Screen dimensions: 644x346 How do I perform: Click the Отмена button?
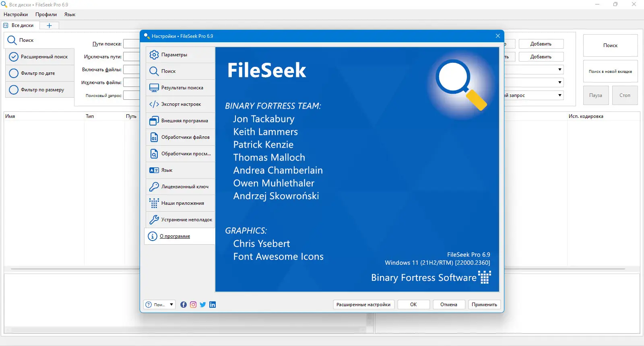point(449,305)
